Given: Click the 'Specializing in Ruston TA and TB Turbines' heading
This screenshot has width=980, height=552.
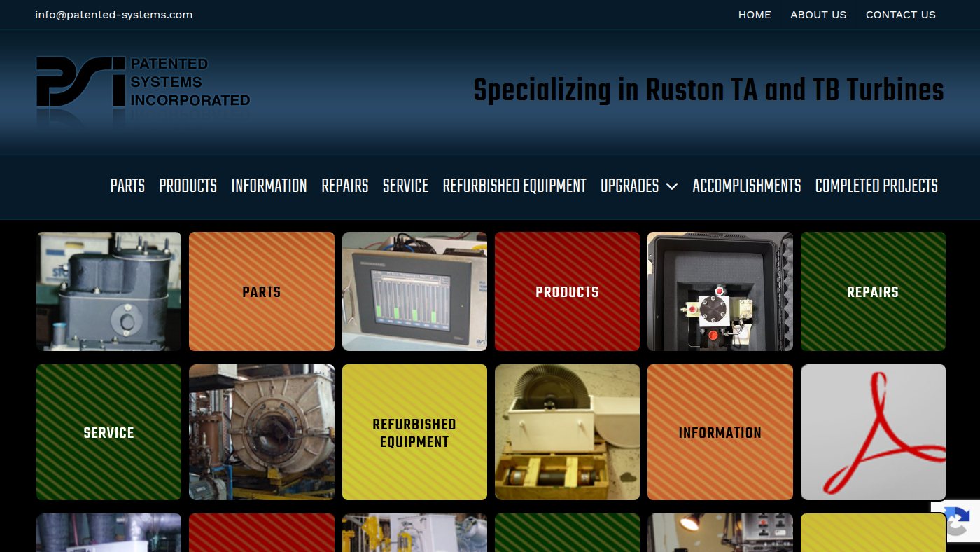Looking at the screenshot, I should [x=708, y=91].
